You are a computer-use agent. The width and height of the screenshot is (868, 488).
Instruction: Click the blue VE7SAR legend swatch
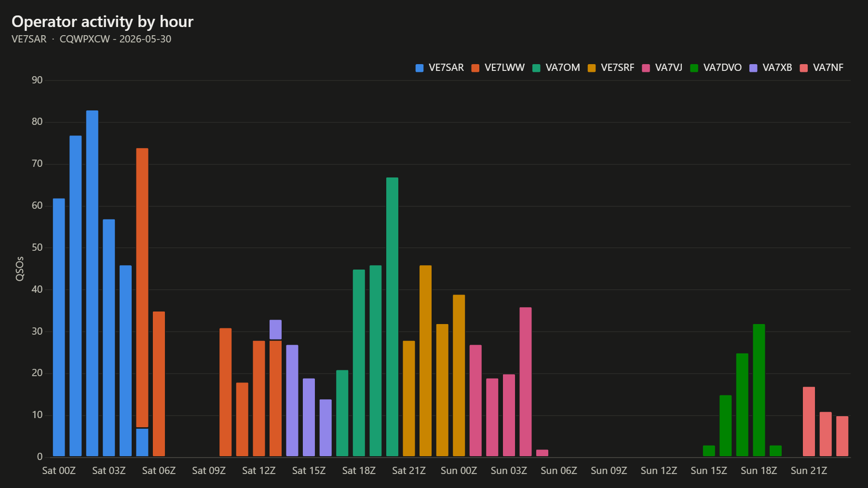click(420, 68)
